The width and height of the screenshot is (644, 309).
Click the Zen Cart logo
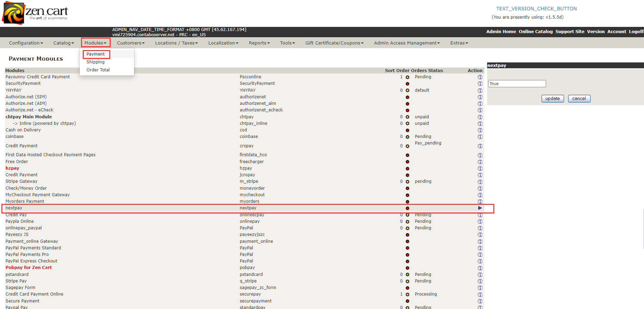(35, 13)
